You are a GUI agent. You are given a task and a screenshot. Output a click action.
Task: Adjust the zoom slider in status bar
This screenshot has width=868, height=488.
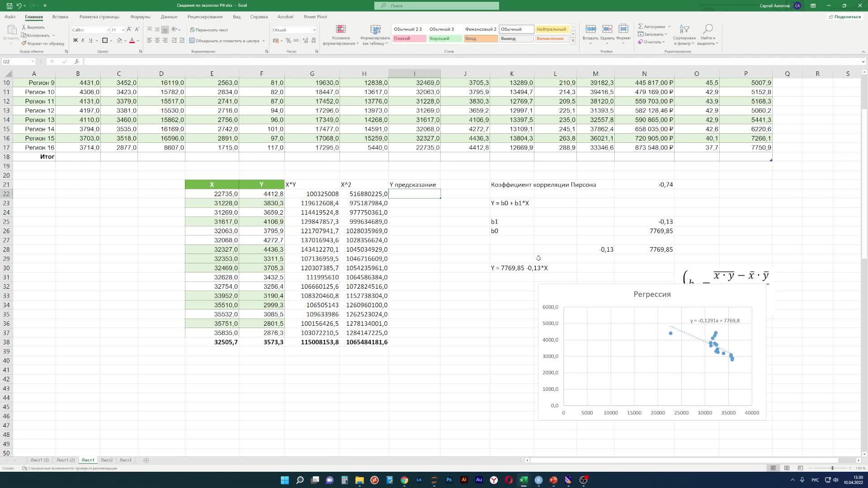coord(832,468)
